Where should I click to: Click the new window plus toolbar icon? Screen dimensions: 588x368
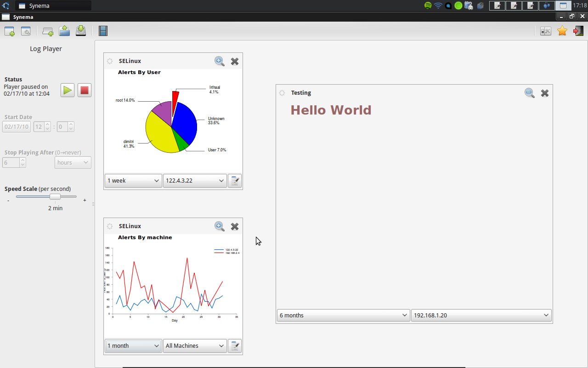click(9, 31)
